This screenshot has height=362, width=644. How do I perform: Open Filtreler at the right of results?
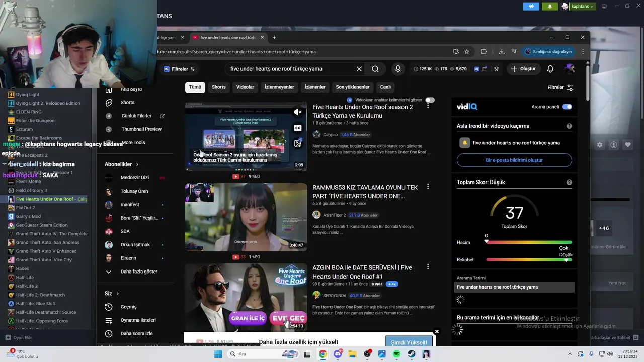[560, 87]
